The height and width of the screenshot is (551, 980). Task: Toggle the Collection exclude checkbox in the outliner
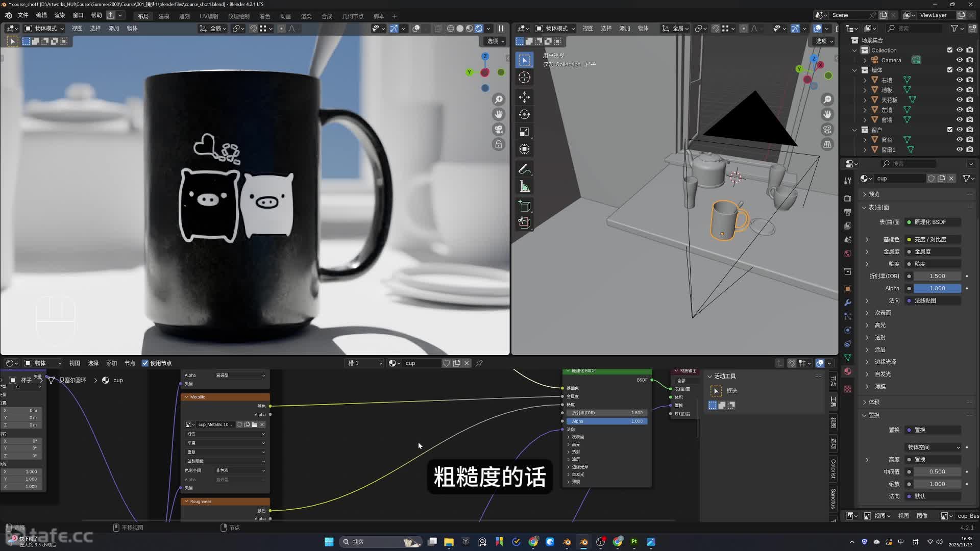pos(950,50)
